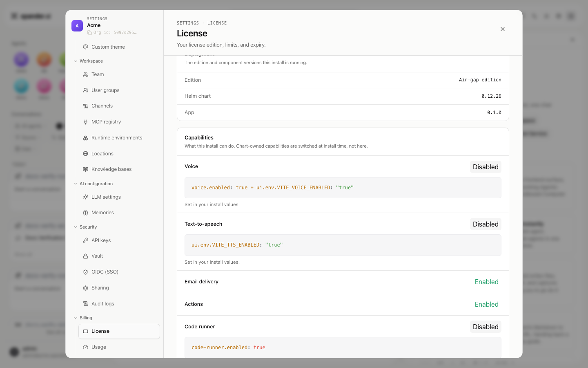588x368 pixels.
Task: Click the OIDC (SSO) shield icon
Action: pyautogui.click(x=86, y=272)
